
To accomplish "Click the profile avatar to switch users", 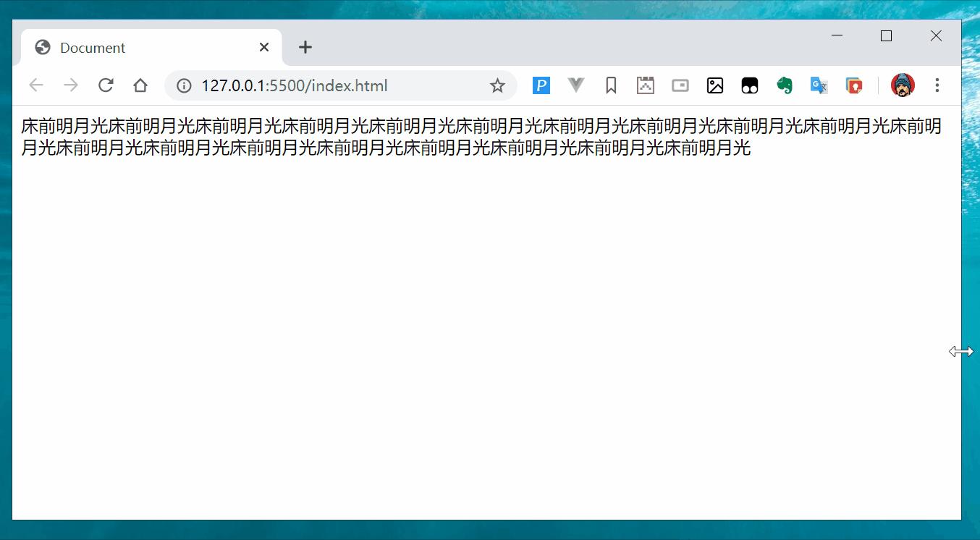I will click(x=903, y=85).
